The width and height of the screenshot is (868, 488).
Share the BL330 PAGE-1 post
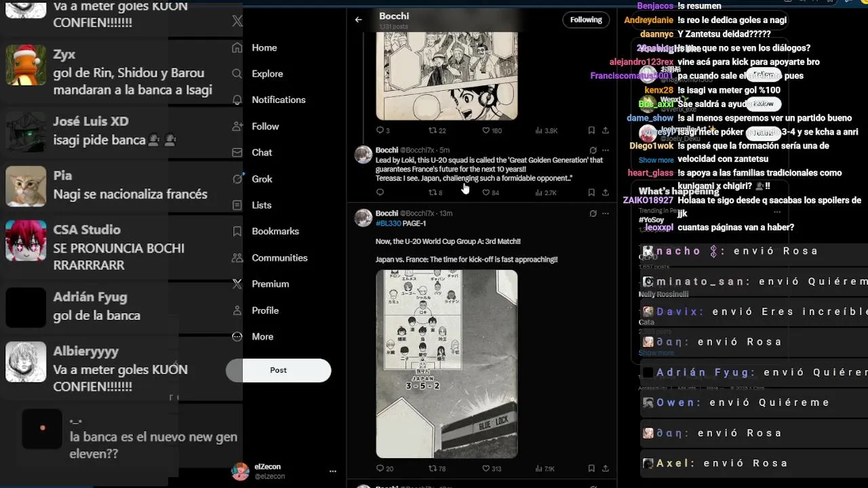pyautogui.click(x=606, y=468)
